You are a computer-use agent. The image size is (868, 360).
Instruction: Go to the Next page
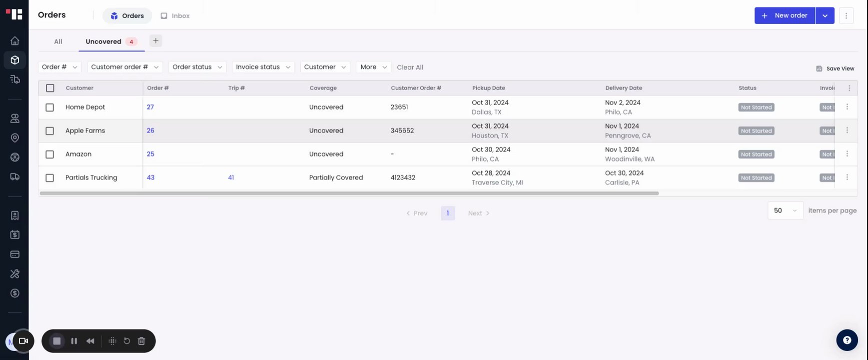coord(479,213)
